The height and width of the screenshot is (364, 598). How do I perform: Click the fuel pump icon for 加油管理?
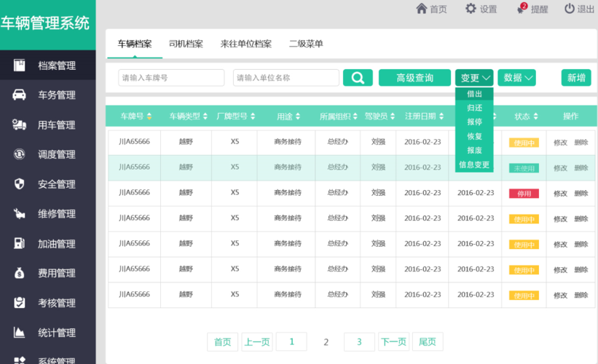pyautogui.click(x=19, y=243)
